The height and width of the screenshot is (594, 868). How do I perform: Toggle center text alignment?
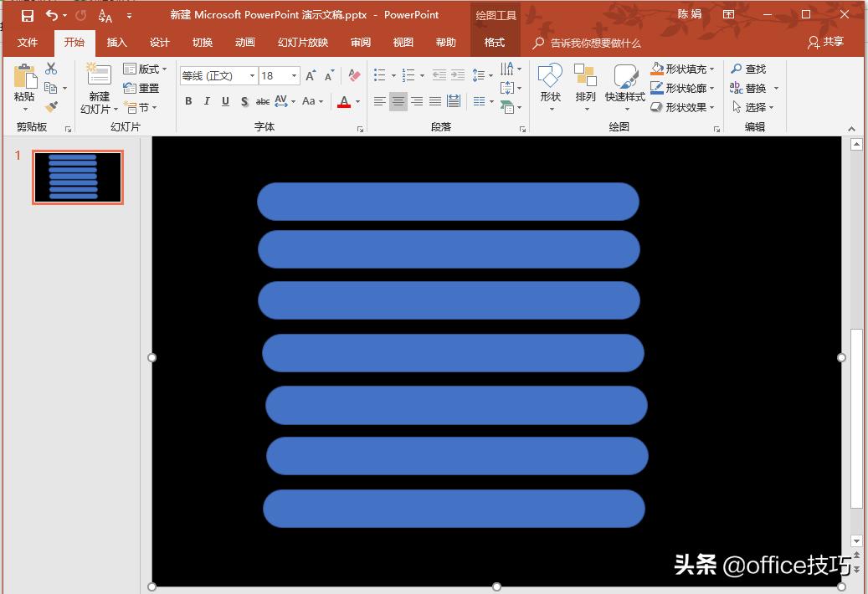coord(398,101)
